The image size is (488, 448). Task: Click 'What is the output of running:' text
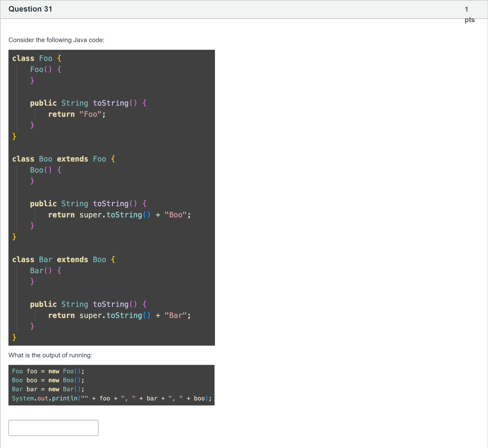pos(50,355)
